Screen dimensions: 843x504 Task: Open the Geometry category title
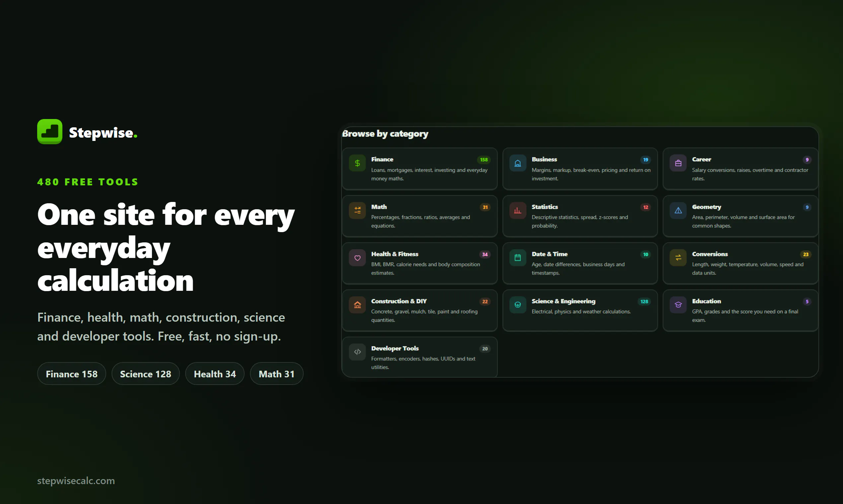[x=706, y=207]
